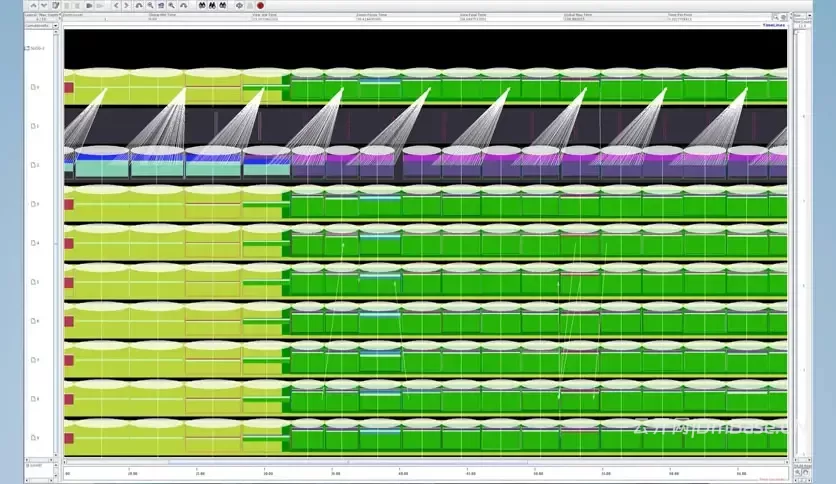This screenshot has width=836, height=484.
Task: Select timeline tree row 8
Action: 35,398
